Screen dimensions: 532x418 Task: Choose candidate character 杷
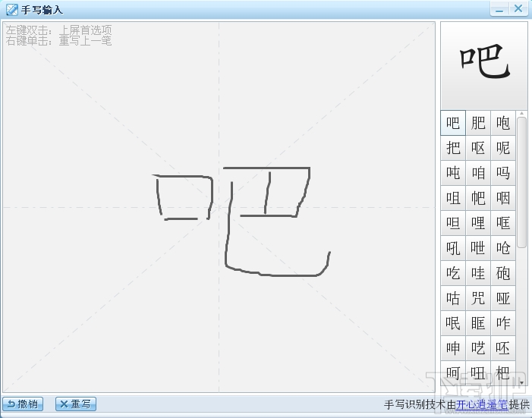point(503,373)
